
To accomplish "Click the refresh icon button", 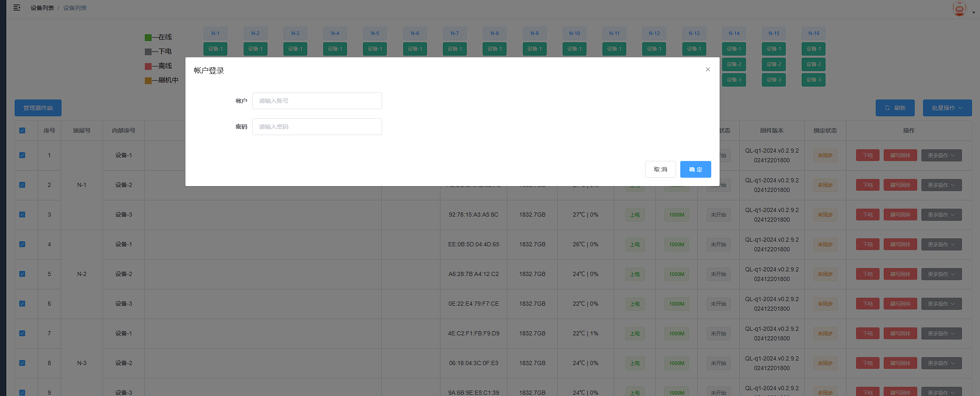I will pos(895,108).
